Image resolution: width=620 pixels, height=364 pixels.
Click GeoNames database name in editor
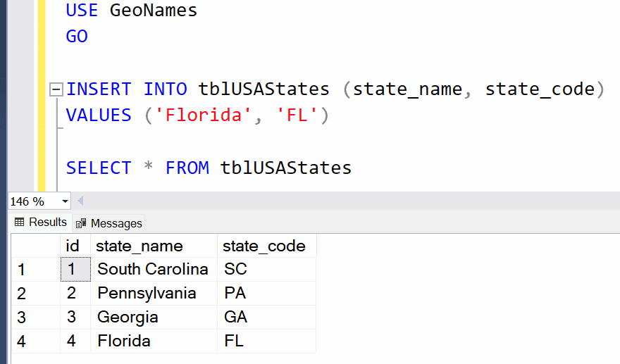coord(154,11)
